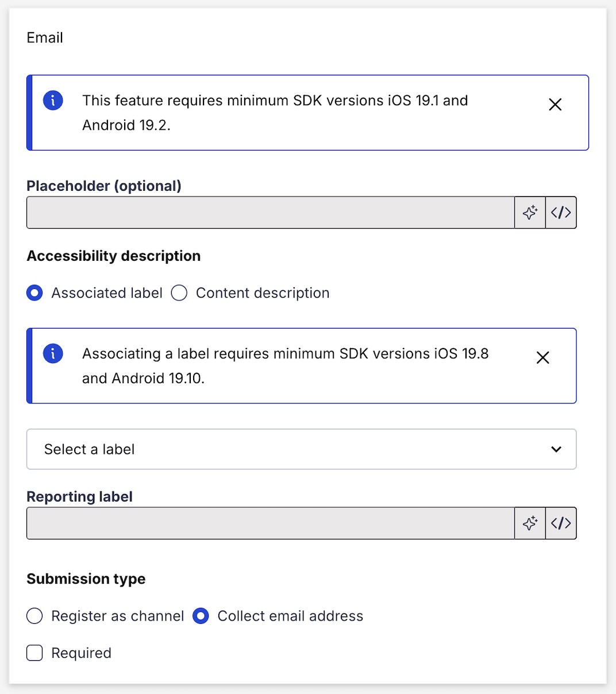Viewport: 616px width, 694px height.
Task: Click the Email section heading
Action: pos(45,38)
